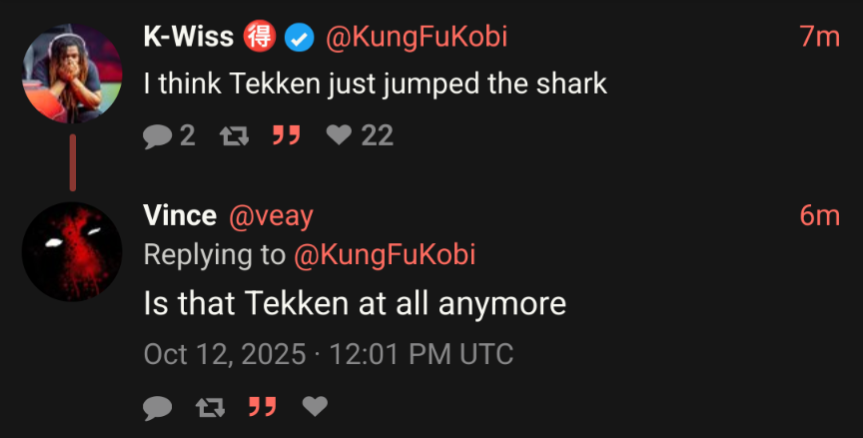This screenshot has width=863, height=438.
Task: Open K-Wiss profile picture
Action: pos(72,73)
